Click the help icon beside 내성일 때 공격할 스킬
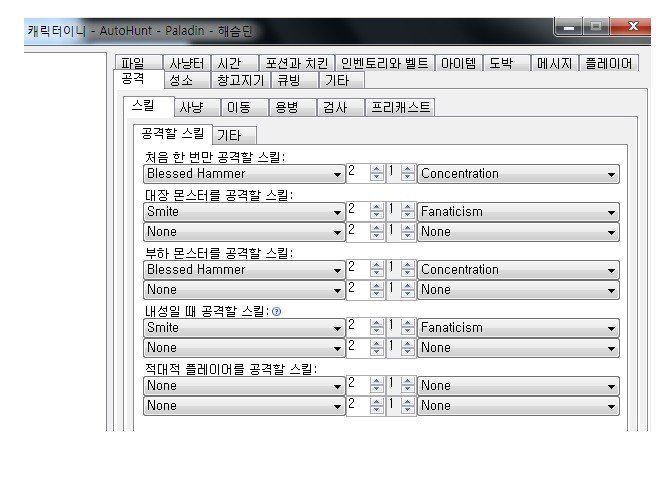672x489 pixels. (276, 311)
